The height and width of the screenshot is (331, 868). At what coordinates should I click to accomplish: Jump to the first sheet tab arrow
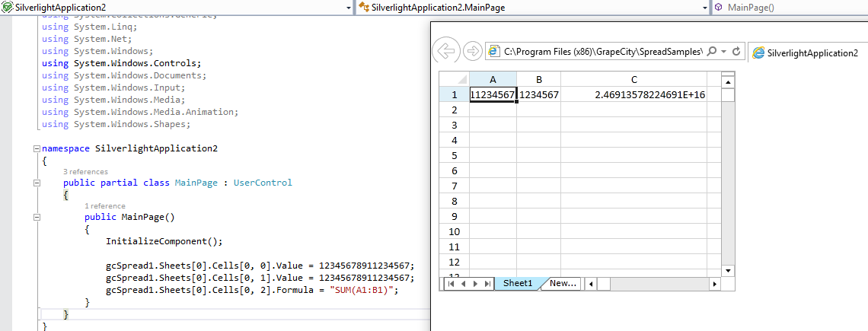point(452,283)
